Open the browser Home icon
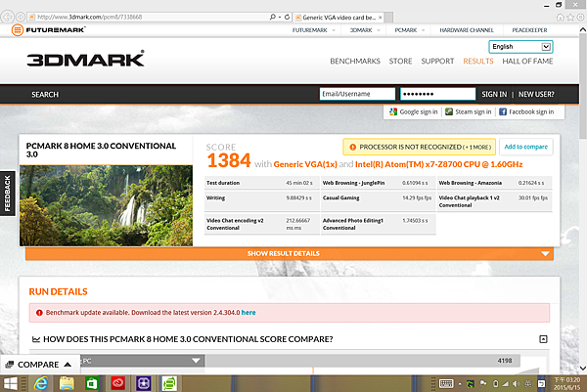The width and height of the screenshot is (587, 392). pos(560,18)
